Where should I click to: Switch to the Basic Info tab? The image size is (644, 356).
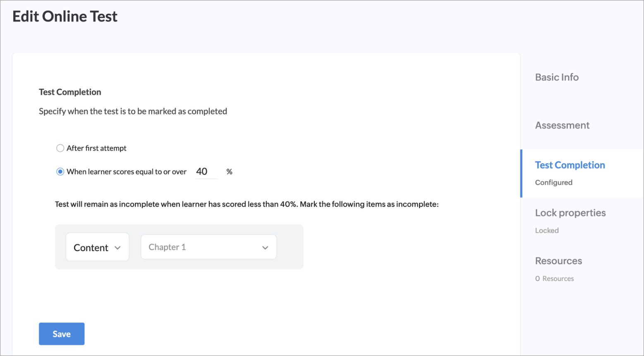tap(557, 77)
